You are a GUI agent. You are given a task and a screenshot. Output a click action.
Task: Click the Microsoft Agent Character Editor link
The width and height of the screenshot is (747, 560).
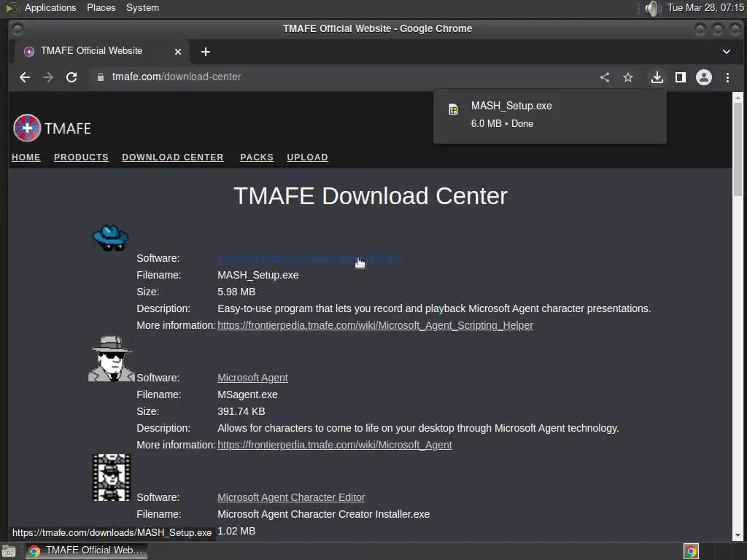pos(291,497)
